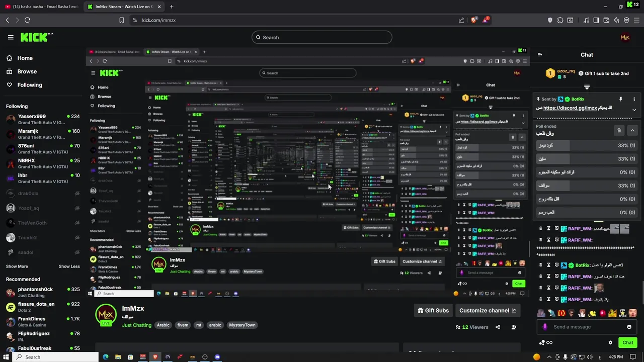Bookmark this page in the browser

(x=121, y=20)
